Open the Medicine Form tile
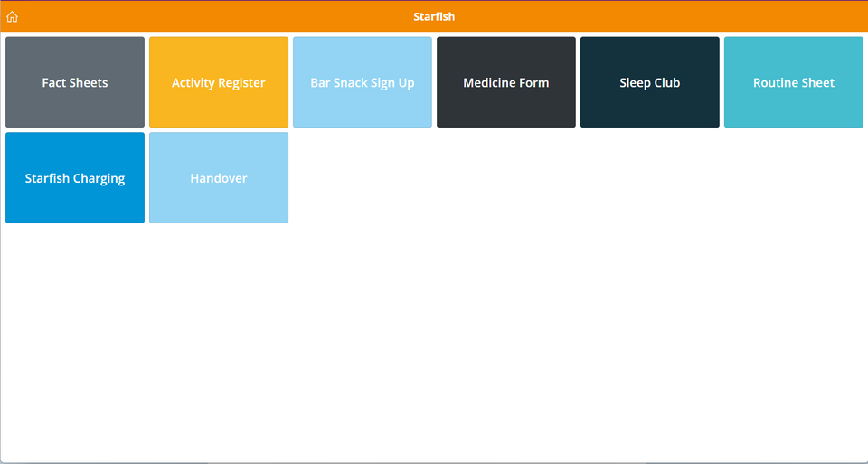Image resolution: width=868 pixels, height=464 pixels. 506,82
